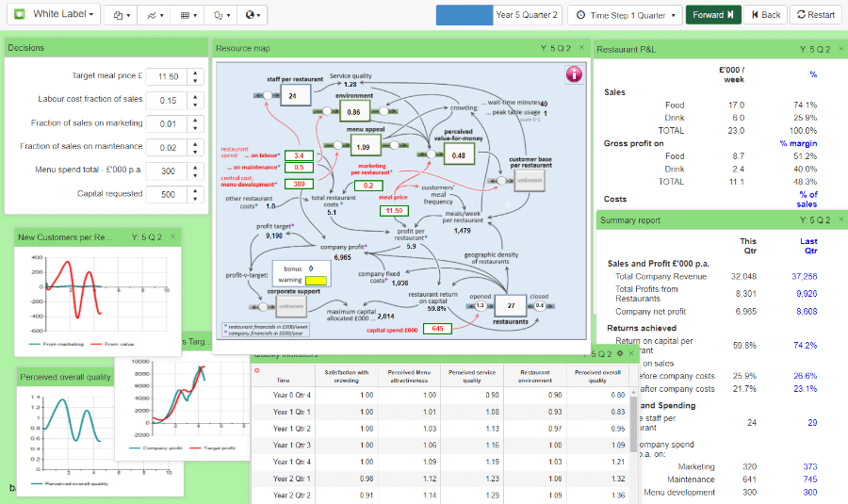Close the Restaurant P&L panel
Screen dimensions: 848x504
coord(840,48)
